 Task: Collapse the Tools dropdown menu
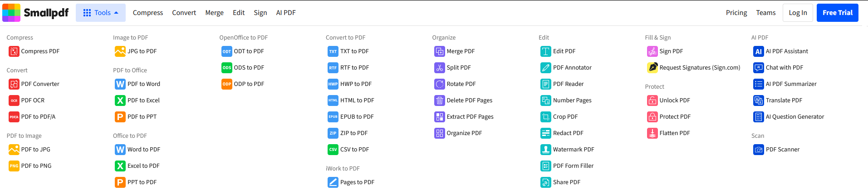(101, 13)
